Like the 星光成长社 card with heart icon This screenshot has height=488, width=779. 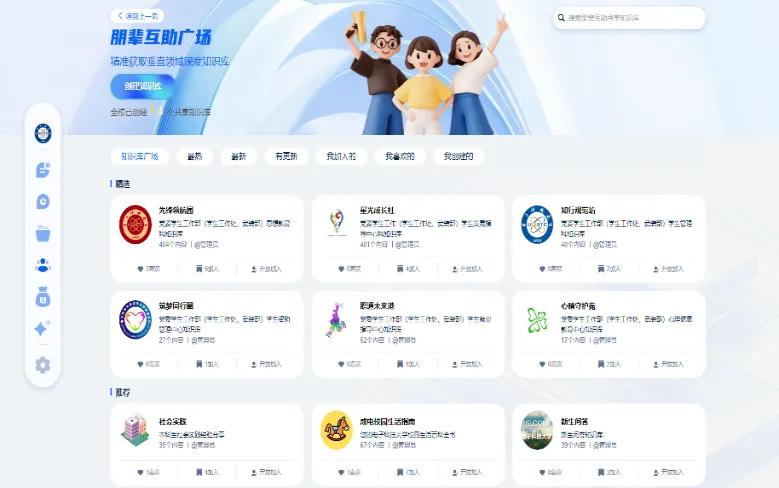click(341, 268)
